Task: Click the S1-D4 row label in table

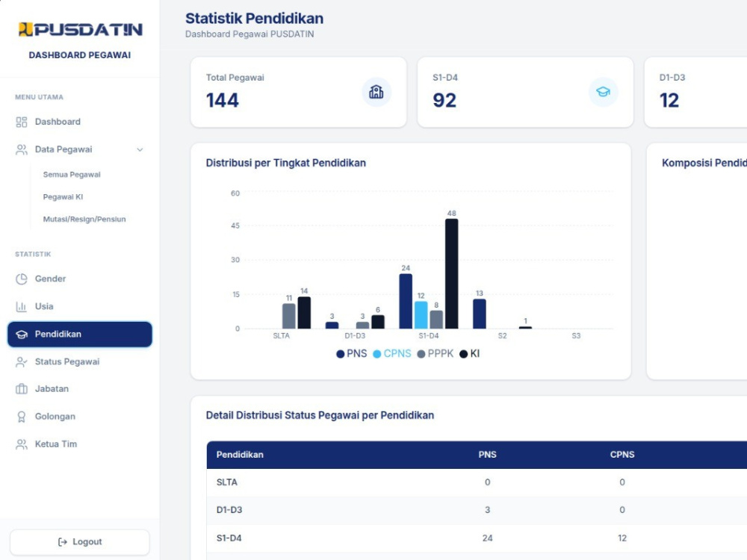Action: click(x=229, y=538)
